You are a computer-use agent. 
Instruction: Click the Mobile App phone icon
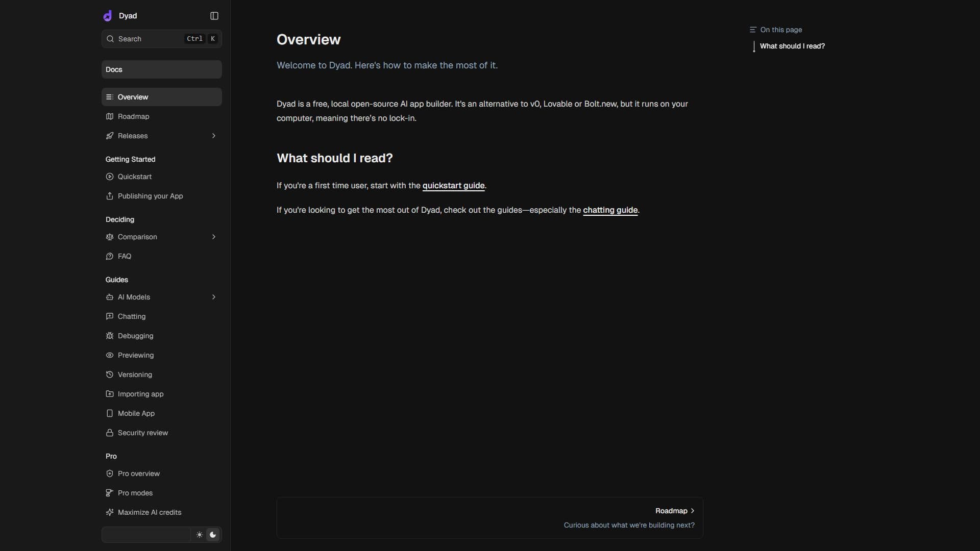[x=110, y=413]
